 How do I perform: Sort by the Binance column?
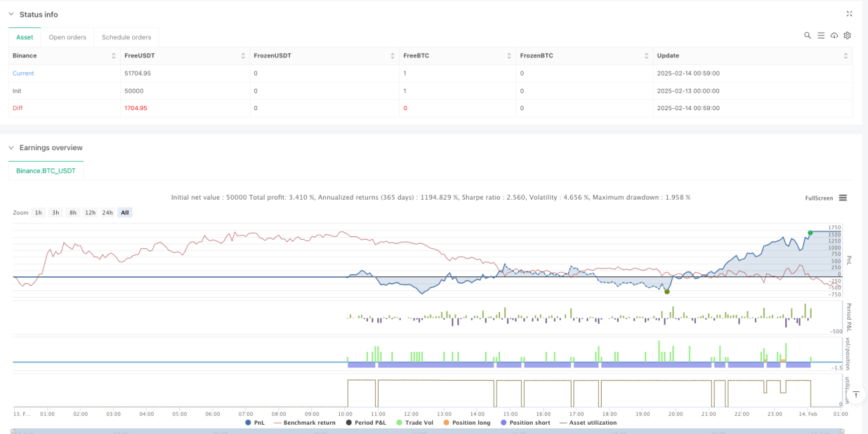point(64,55)
